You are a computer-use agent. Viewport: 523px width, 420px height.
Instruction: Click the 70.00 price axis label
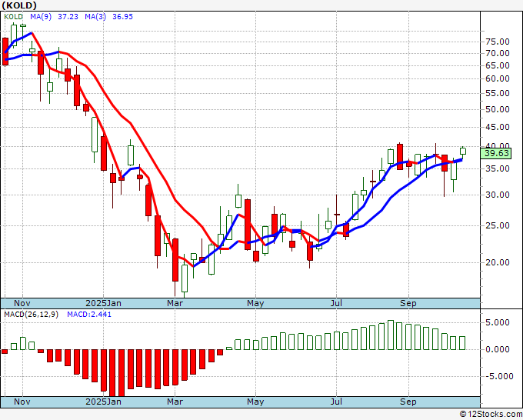click(x=498, y=53)
